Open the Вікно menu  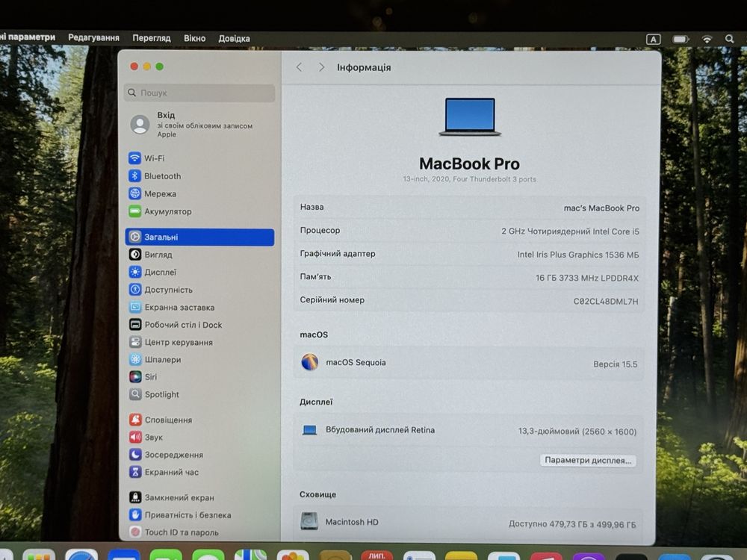pyautogui.click(x=194, y=38)
